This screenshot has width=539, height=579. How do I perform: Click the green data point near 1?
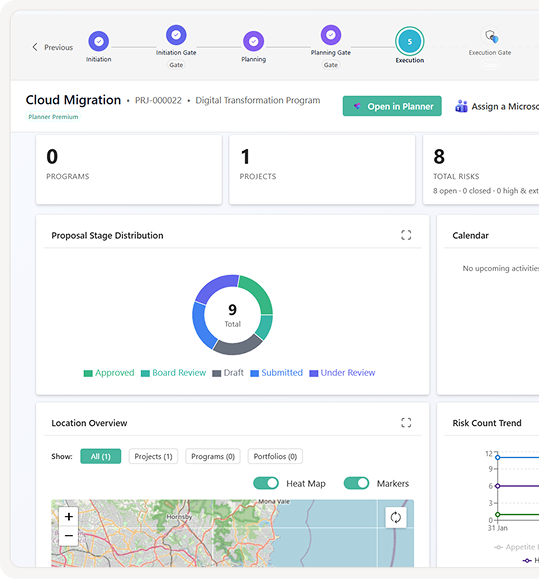pos(498,514)
